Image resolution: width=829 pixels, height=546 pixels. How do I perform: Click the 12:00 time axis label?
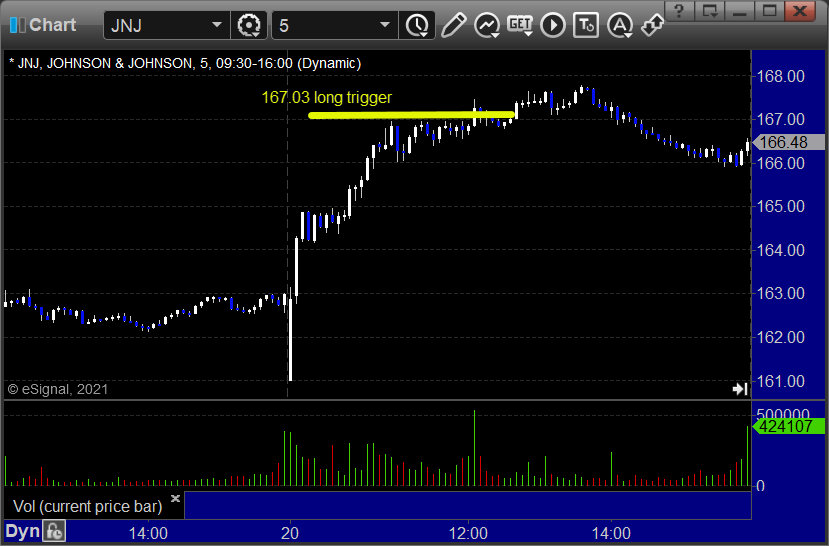tap(468, 532)
